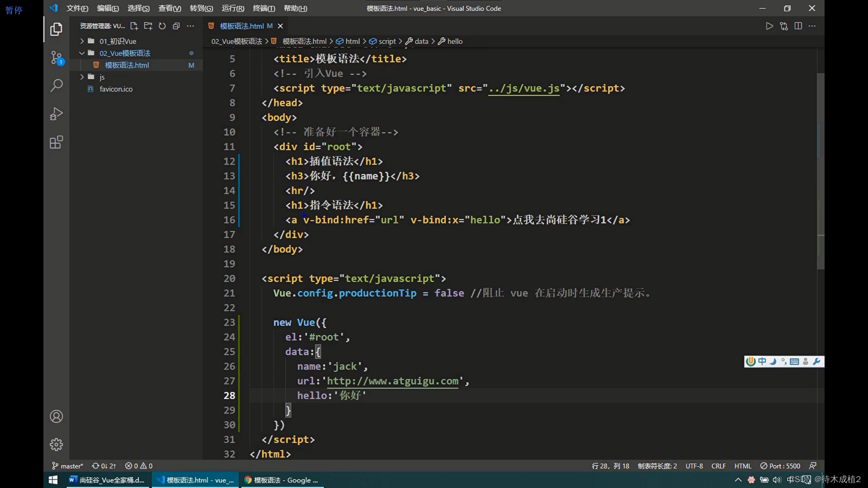Click the master branch status item

tap(67, 466)
